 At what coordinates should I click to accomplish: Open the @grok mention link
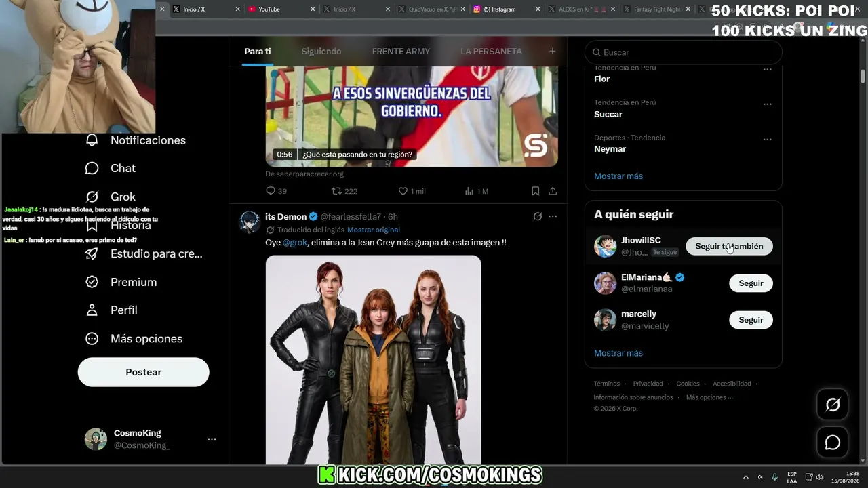[295, 242]
